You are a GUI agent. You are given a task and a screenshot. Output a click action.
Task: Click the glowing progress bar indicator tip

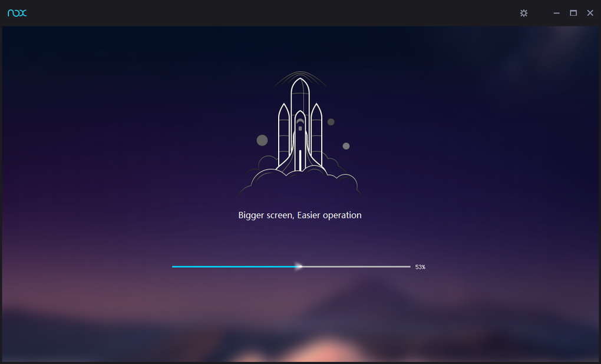pyautogui.click(x=299, y=266)
